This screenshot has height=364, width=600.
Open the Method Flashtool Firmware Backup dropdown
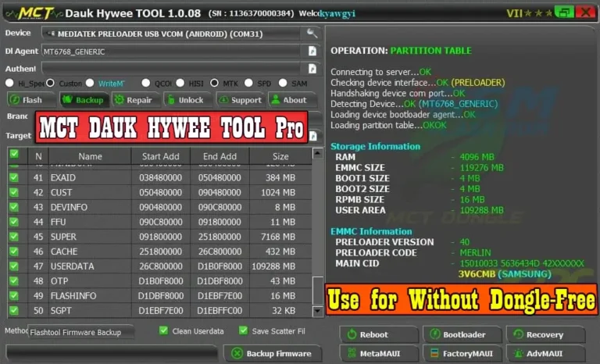(x=81, y=332)
